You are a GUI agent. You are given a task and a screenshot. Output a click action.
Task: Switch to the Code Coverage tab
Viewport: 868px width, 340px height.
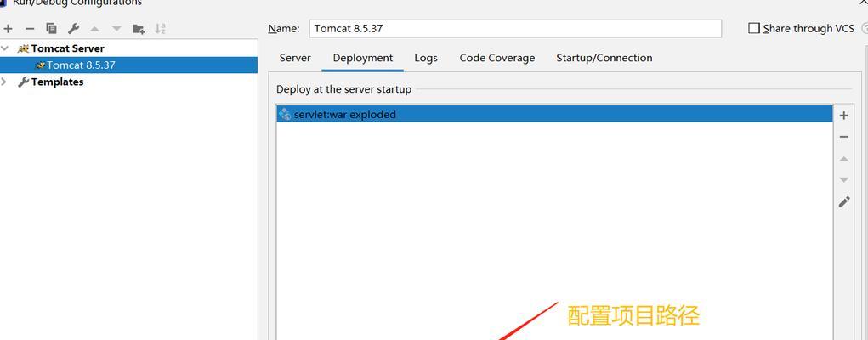coord(497,58)
